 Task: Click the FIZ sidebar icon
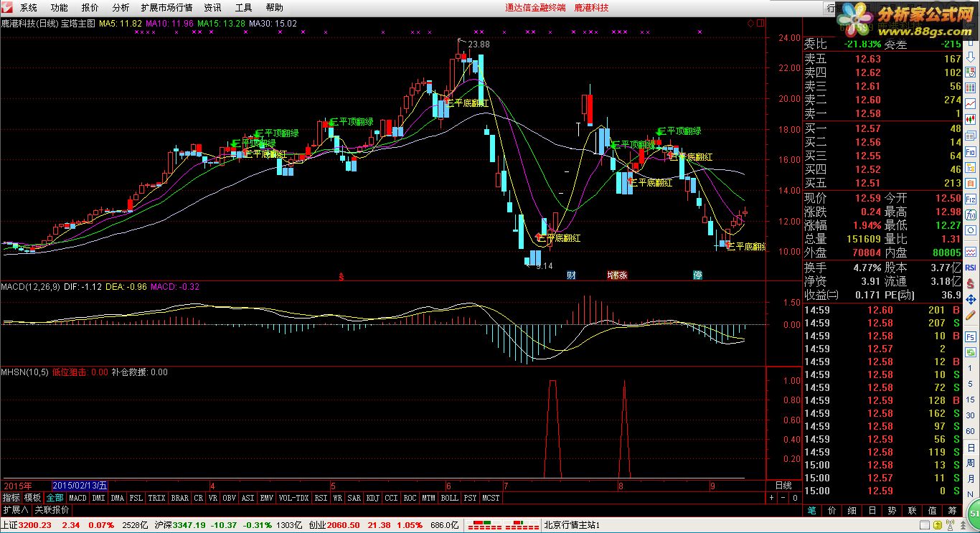click(971, 198)
